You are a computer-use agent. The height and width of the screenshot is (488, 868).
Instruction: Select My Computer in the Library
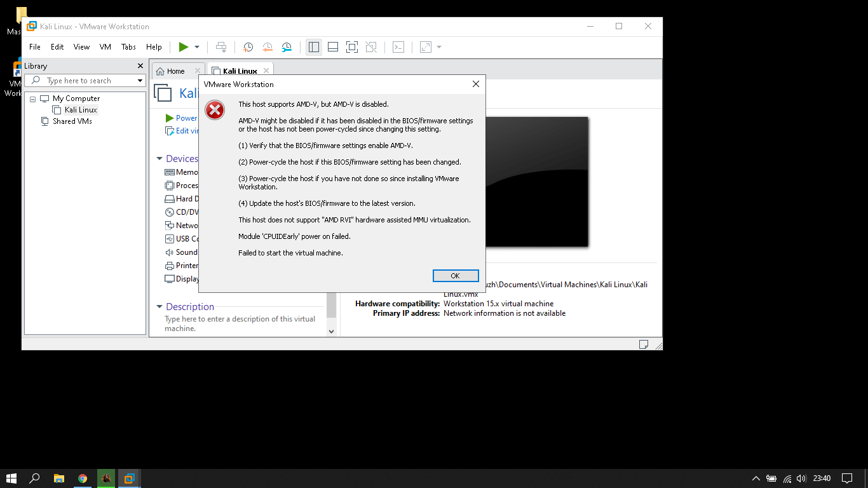pyautogui.click(x=76, y=98)
